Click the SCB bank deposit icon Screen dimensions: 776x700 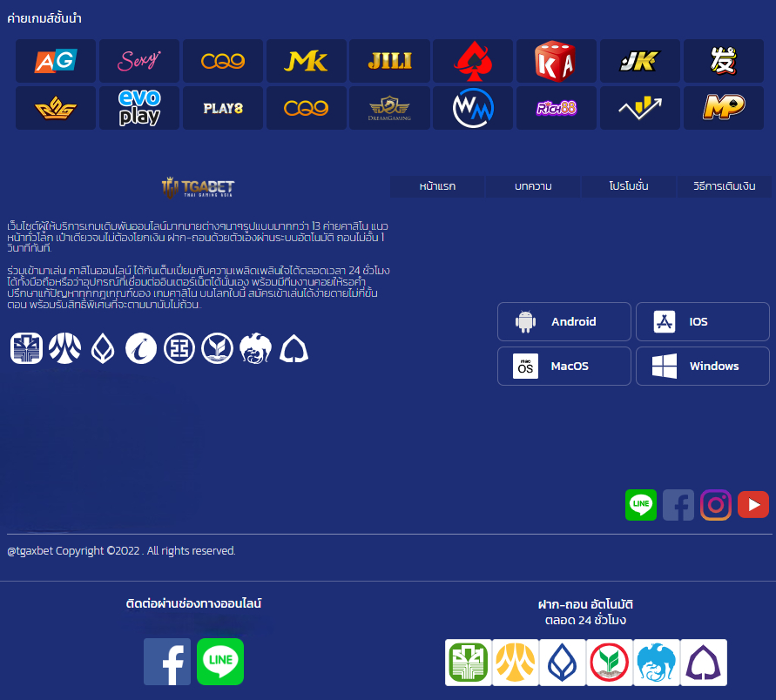point(703,662)
